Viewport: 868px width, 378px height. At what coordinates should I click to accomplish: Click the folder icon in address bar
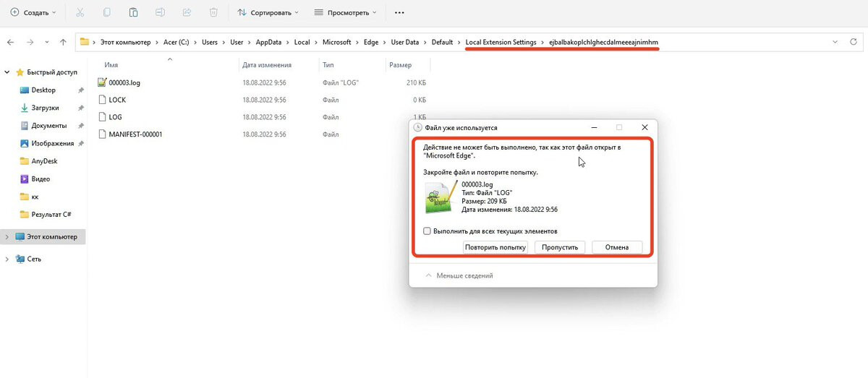[x=85, y=42]
